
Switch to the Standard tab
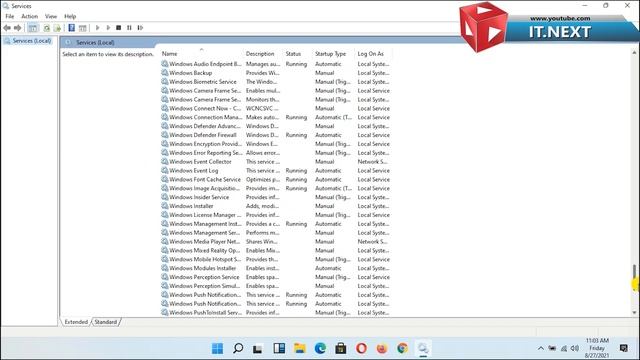click(106, 322)
